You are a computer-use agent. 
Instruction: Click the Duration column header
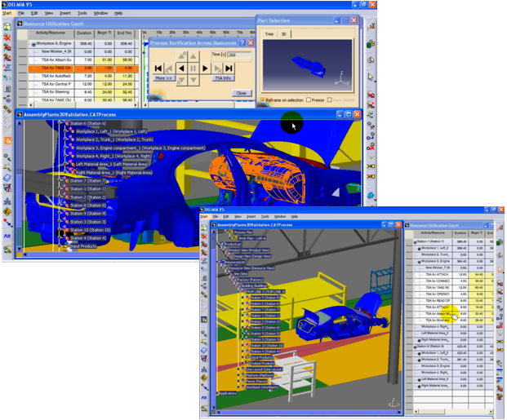(x=84, y=33)
